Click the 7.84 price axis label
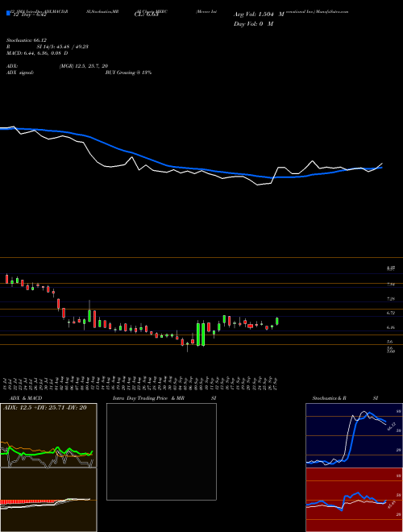403x532 pixels. (x=390, y=285)
